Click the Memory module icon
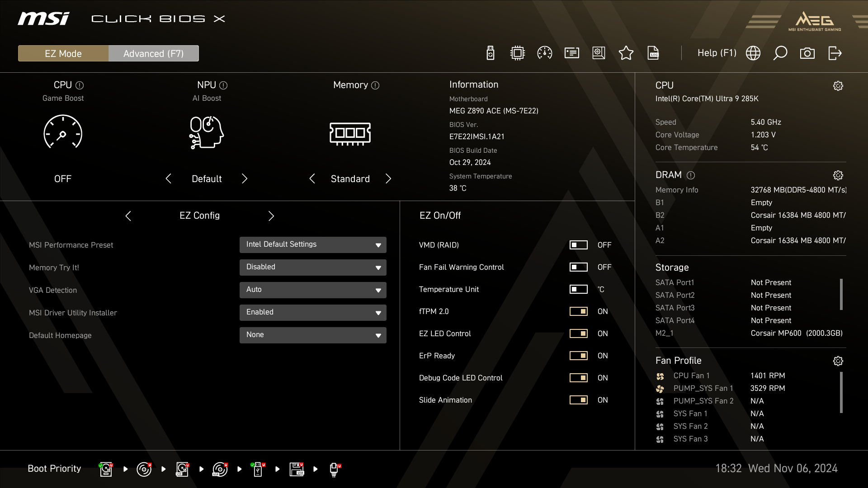This screenshot has width=868, height=488. point(350,134)
